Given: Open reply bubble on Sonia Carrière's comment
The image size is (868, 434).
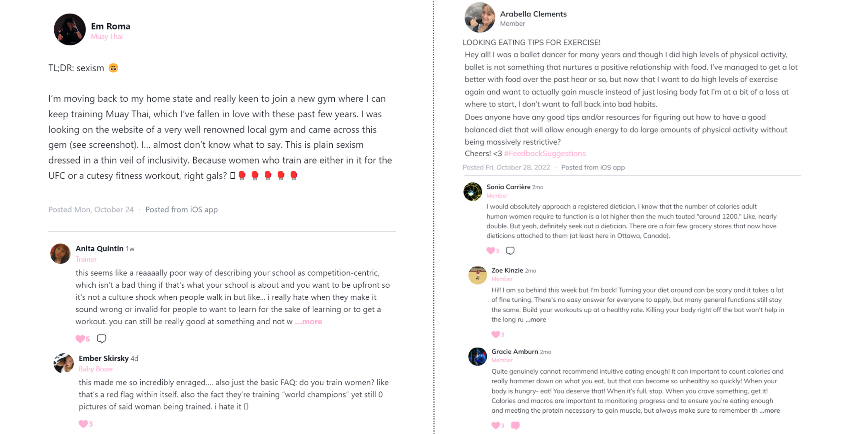Looking at the screenshot, I should [x=510, y=251].
